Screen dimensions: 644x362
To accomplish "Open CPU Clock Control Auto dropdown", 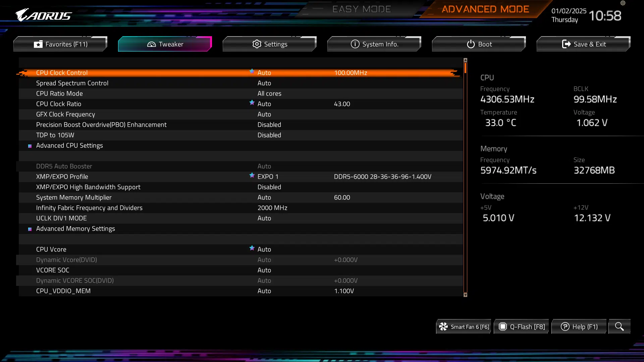I will (264, 73).
